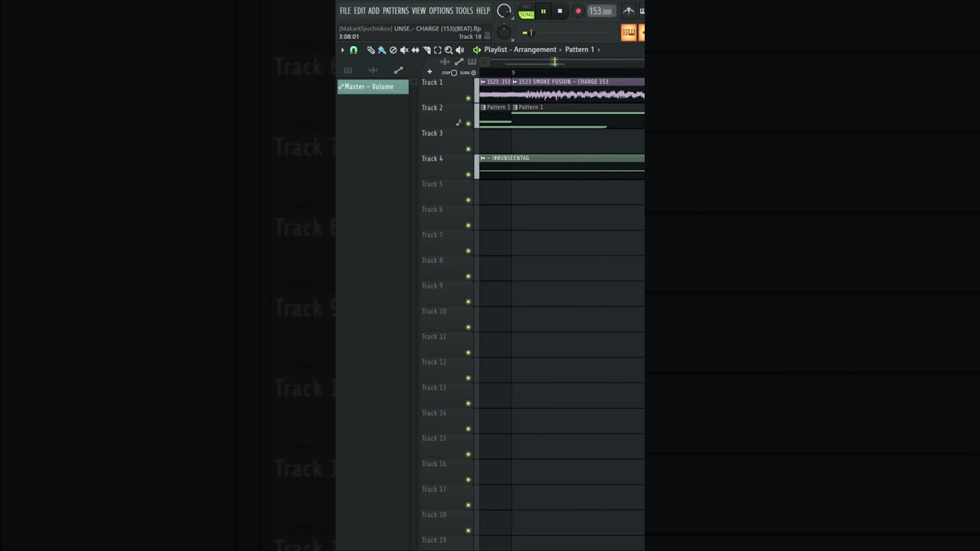Viewport: 980px width, 551px height.
Task: Mute Track 2 using its green LED
Action: coord(469,123)
